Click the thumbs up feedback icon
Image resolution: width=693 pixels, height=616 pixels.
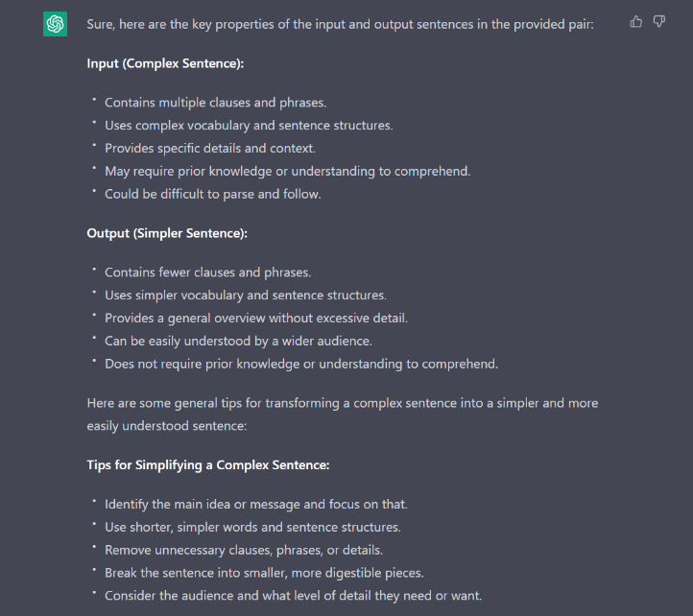(636, 21)
